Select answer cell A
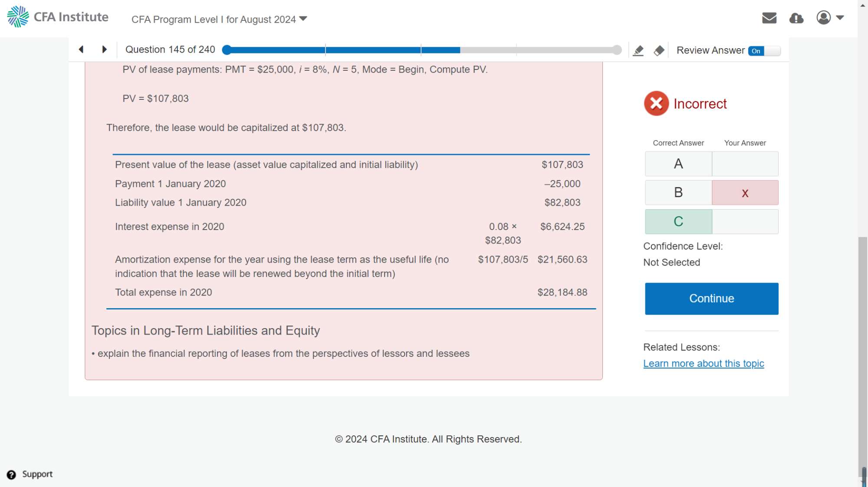 (x=678, y=164)
